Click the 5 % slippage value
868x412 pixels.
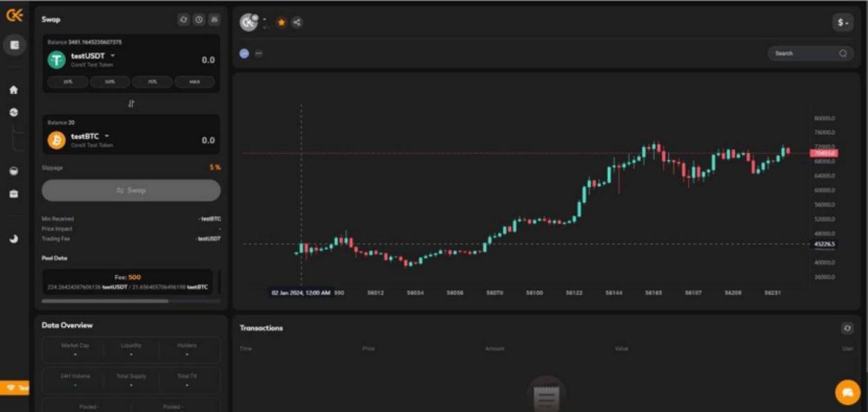[x=215, y=168]
